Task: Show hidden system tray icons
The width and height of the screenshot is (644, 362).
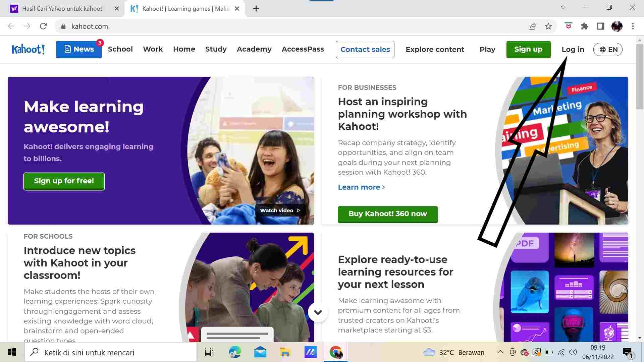Action: tap(500, 352)
